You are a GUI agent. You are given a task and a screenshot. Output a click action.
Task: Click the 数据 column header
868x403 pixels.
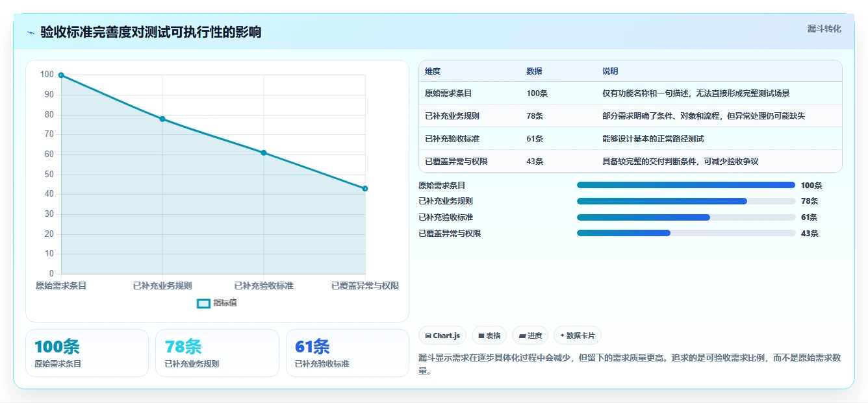[534, 71]
